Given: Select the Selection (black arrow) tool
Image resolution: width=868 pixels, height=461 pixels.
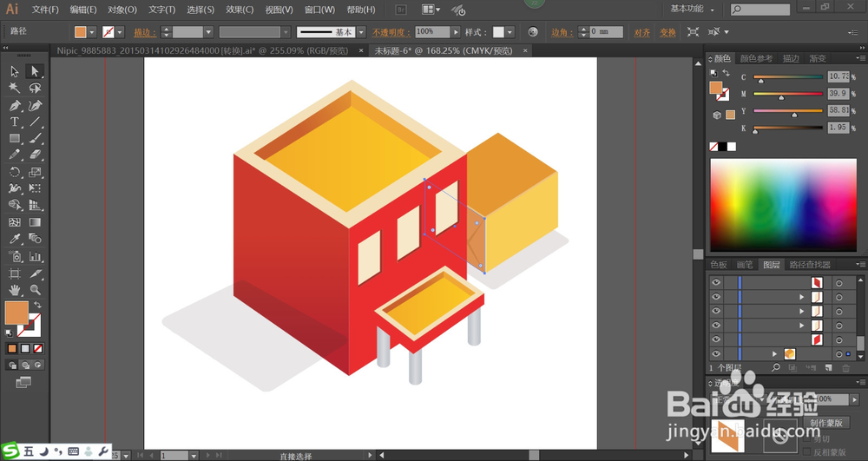Looking at the screenshot, I should tap(15, 71).
